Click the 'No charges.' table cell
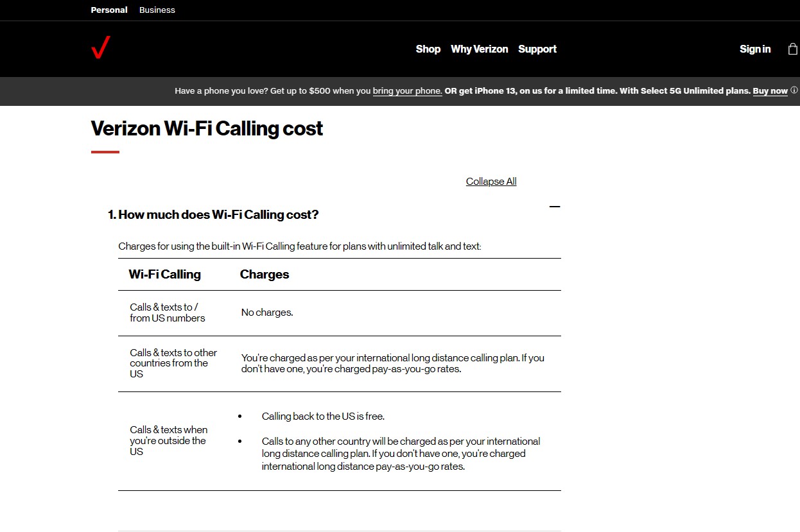 point(267,313)
